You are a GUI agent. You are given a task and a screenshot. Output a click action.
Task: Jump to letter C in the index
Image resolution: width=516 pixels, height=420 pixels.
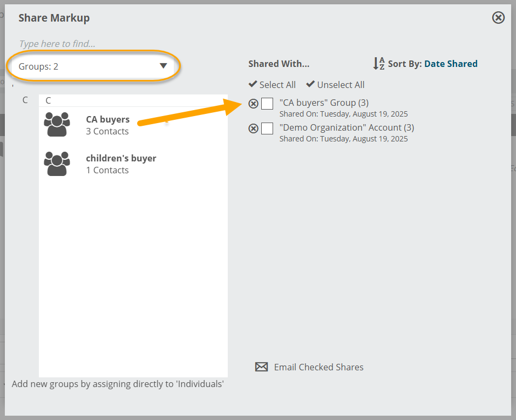25,100
